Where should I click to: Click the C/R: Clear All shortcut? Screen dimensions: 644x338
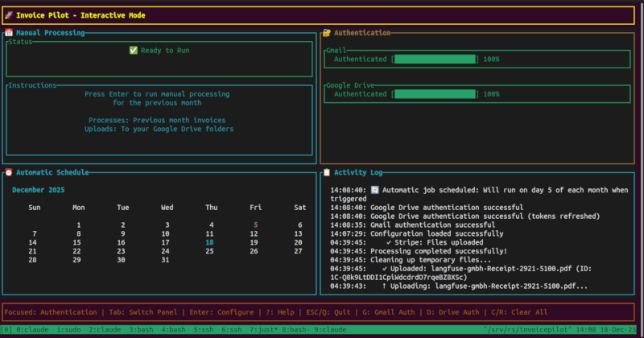(x=519, y=312)
